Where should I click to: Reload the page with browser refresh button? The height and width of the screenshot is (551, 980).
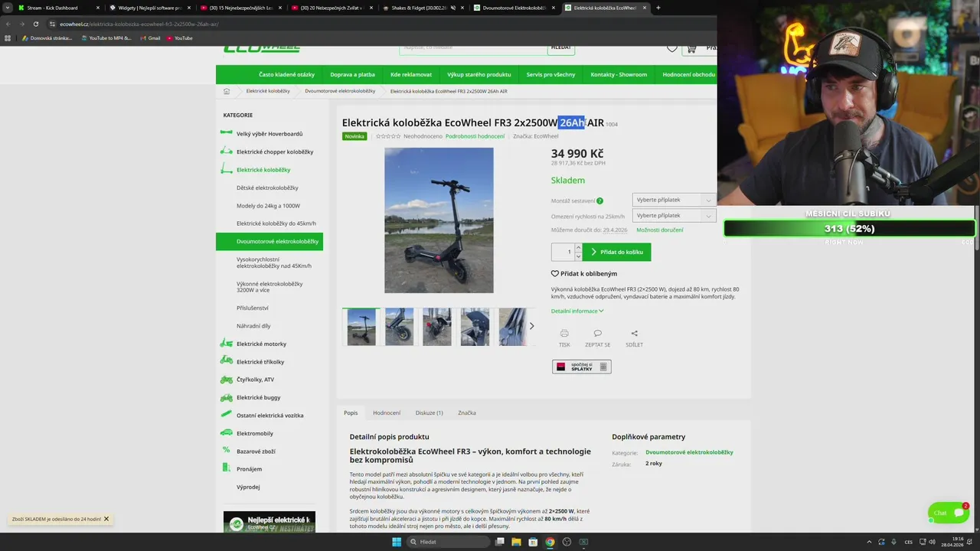tap(36, 24)
